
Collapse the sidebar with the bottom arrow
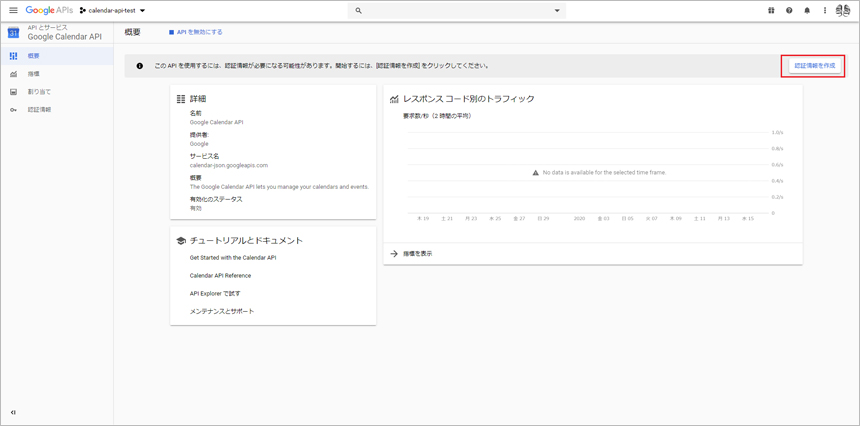pyautogui.click(x=13, y=412)
